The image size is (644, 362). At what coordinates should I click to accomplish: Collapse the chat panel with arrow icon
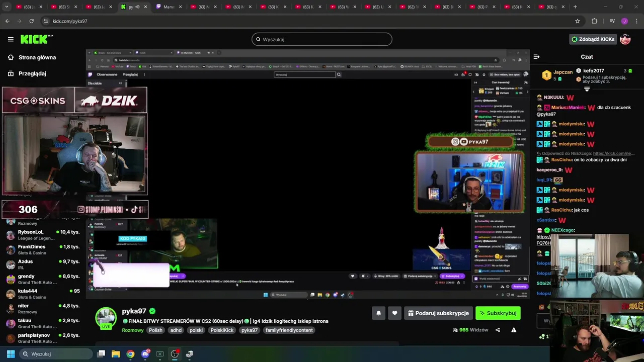536,57
